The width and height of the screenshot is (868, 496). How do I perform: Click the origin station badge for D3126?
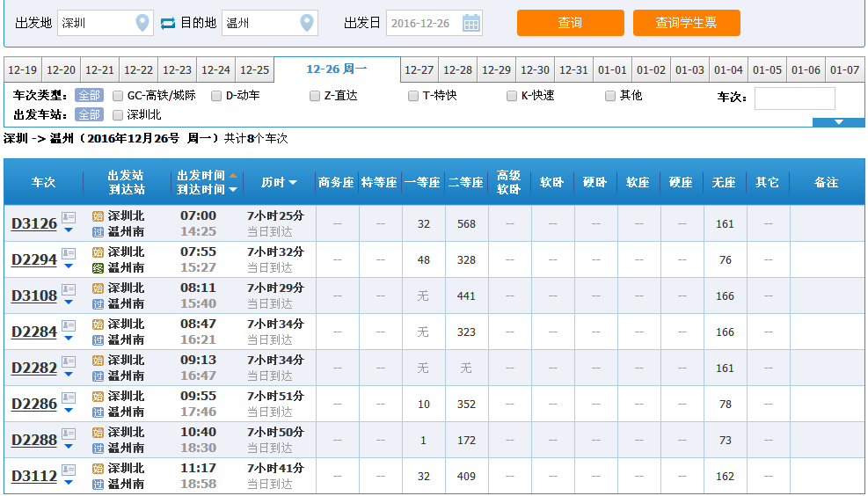[x=98, y=215]
